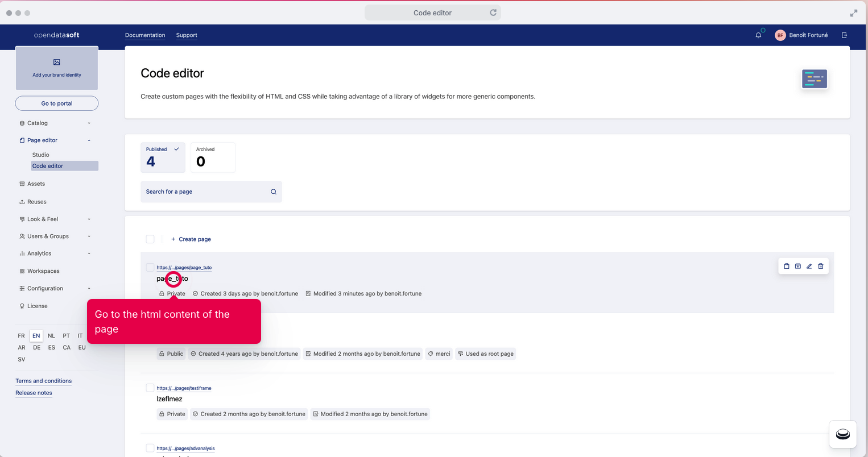Click the logout icon beside Benoît Fortuné

tap(845, 35)
